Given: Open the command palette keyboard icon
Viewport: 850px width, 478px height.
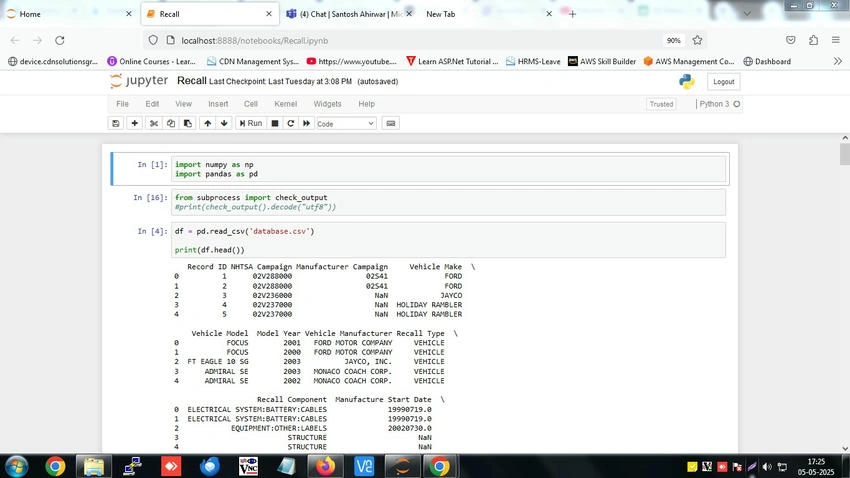Looking at the screenshot, I should (x=390, y=124).
